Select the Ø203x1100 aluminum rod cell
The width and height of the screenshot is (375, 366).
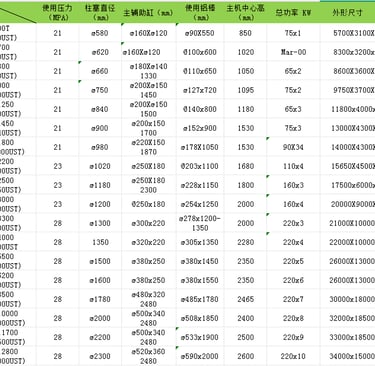tap(200, 166)
